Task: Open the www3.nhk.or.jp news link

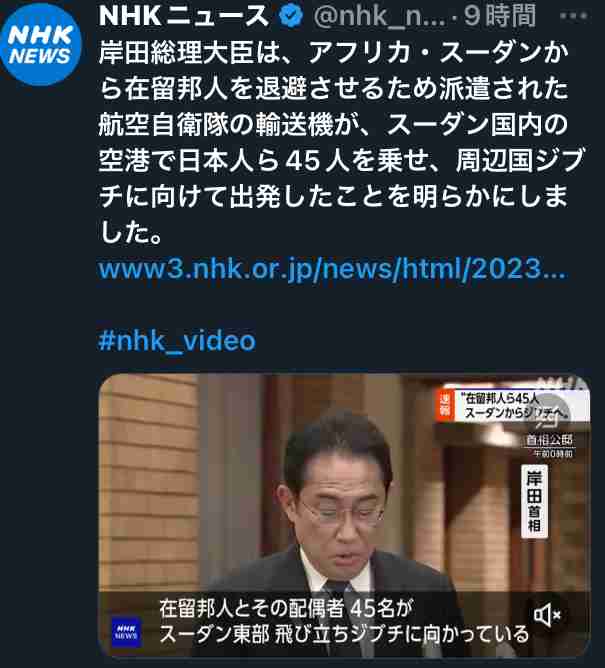Action: click(332, 269)
